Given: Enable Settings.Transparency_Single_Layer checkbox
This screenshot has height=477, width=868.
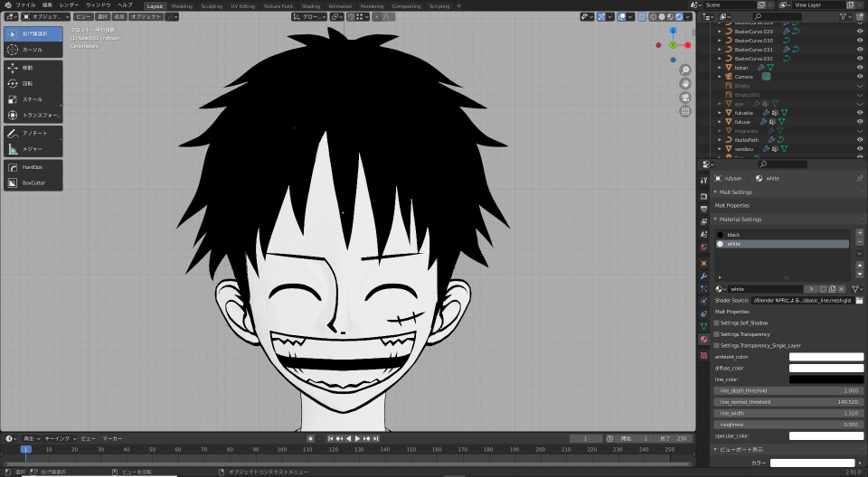Looking at the screenshot, I should click(x=717, y=345).
